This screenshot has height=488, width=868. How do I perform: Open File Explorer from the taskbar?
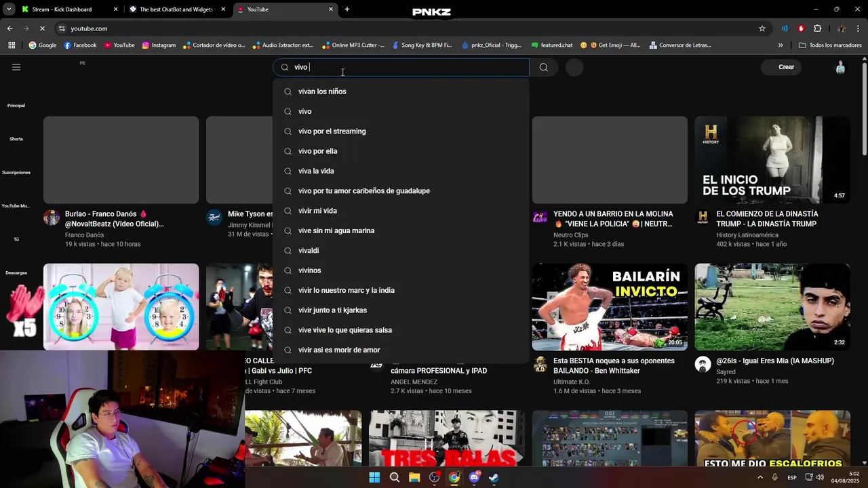[414, 477]
